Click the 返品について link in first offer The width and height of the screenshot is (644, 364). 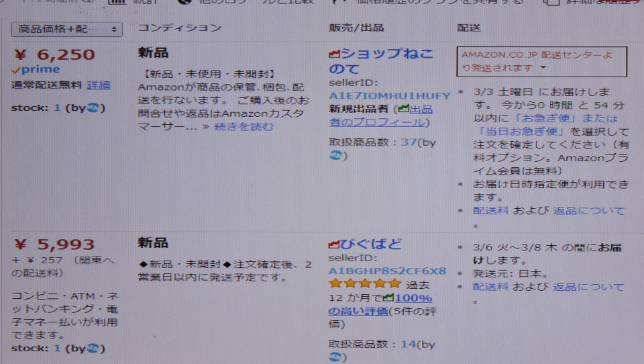(588, 211)
